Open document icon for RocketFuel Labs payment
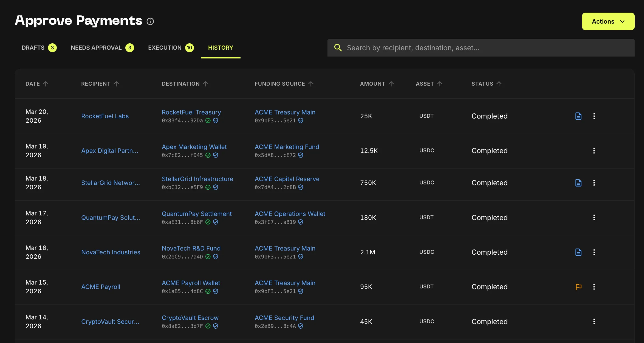644x343 pixels. tap(578, 116)
